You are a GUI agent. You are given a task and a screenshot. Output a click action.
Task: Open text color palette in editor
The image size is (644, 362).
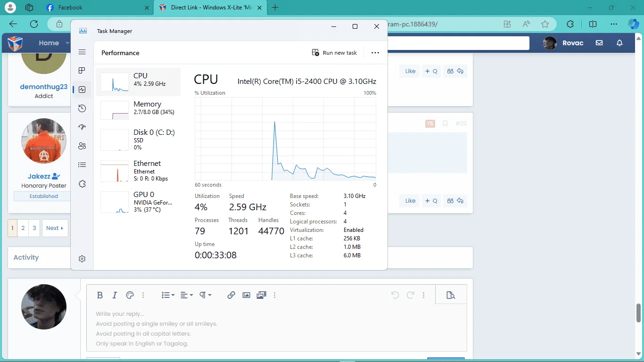coord(130,295)
